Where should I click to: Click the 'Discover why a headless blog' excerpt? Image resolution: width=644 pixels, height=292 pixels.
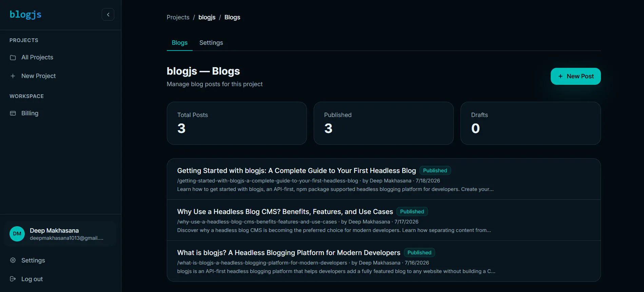334,230
